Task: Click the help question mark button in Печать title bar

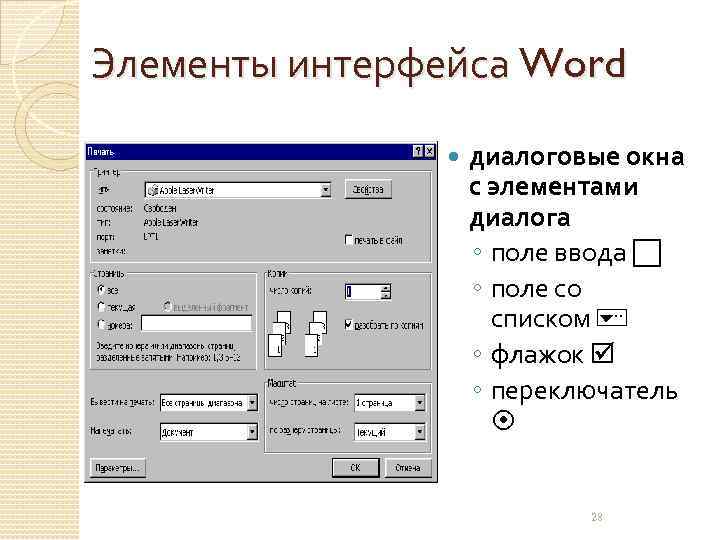Action: point(417,151)
